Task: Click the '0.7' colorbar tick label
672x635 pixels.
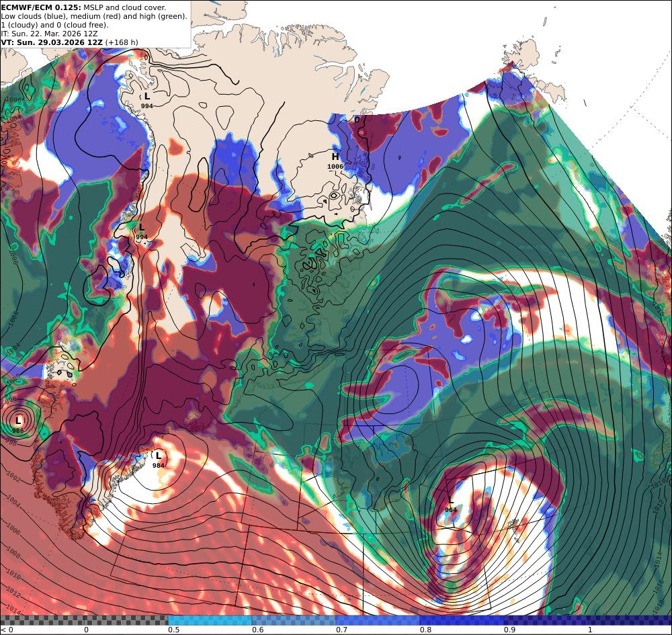Action: click(341, 630)
